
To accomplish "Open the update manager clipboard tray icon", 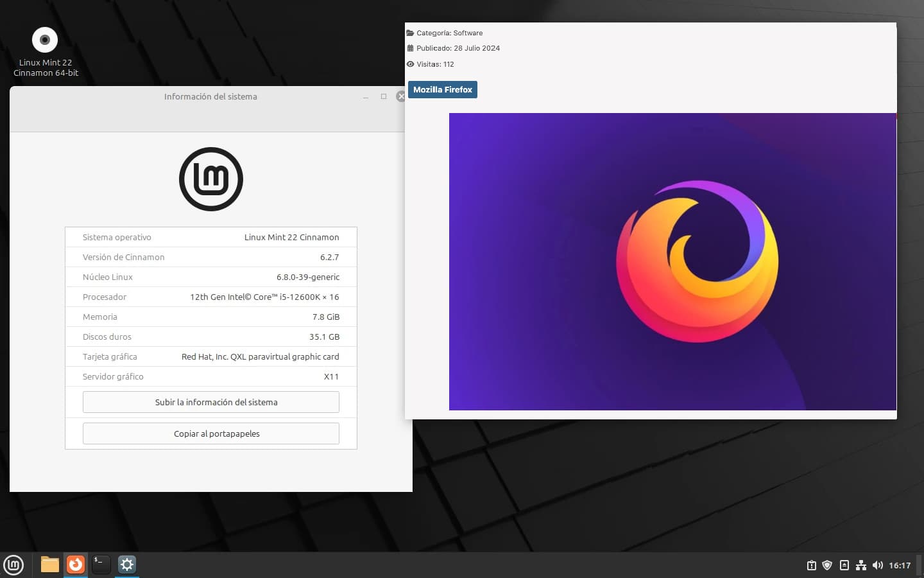I will point(811,565).
